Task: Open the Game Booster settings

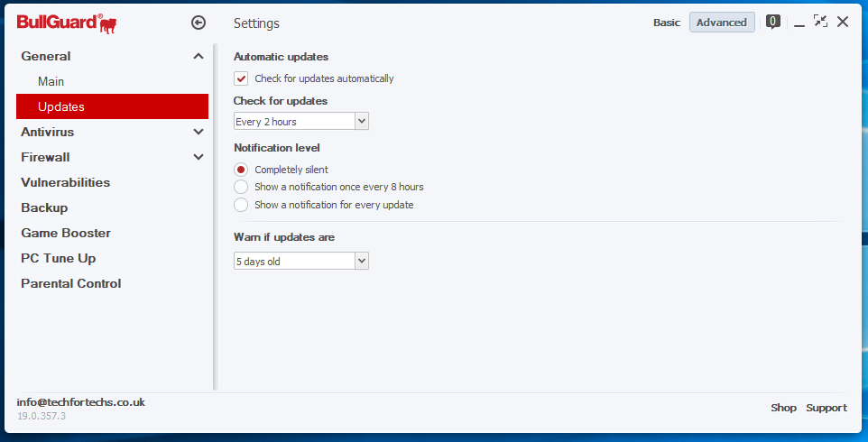Action: [x=66, y=233]
